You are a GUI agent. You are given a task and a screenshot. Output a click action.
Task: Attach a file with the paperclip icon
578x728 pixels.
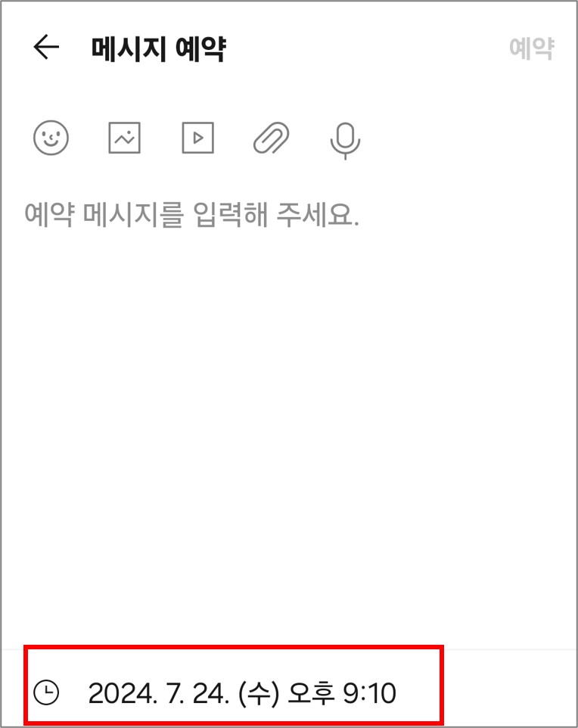(x=271, y=138)
